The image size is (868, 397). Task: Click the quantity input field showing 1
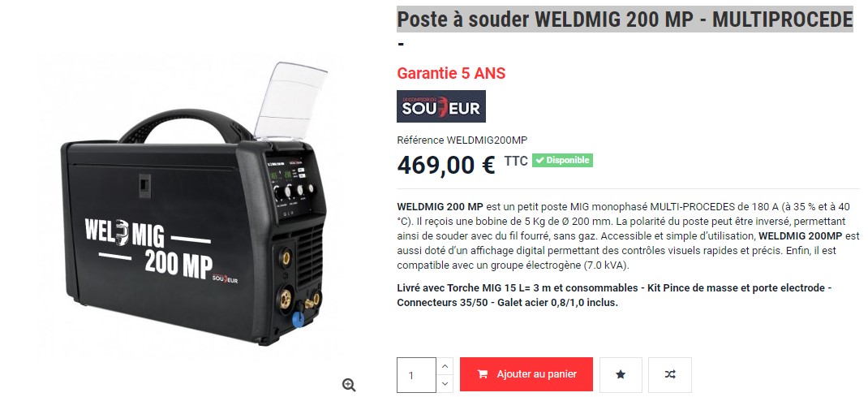click(417, 375)
